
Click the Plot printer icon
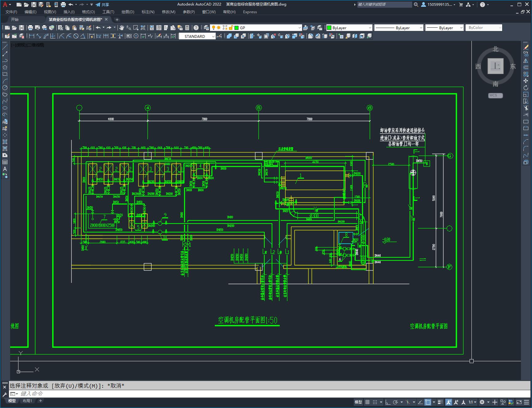point(30,28)
